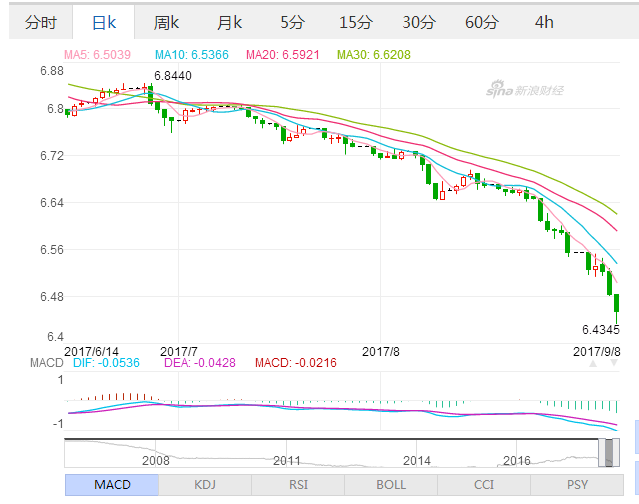
Task: Select the RSI indicator button
Action: [x=298, y=485]
